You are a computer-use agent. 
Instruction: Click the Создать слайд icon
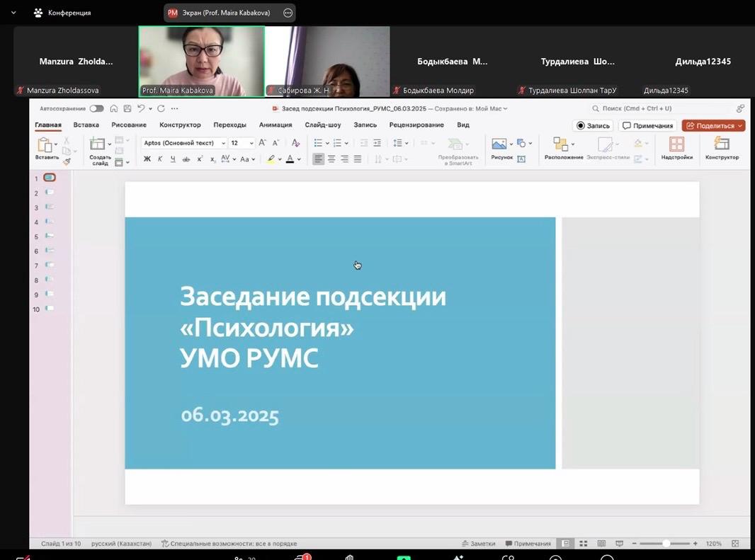point(97,144)
